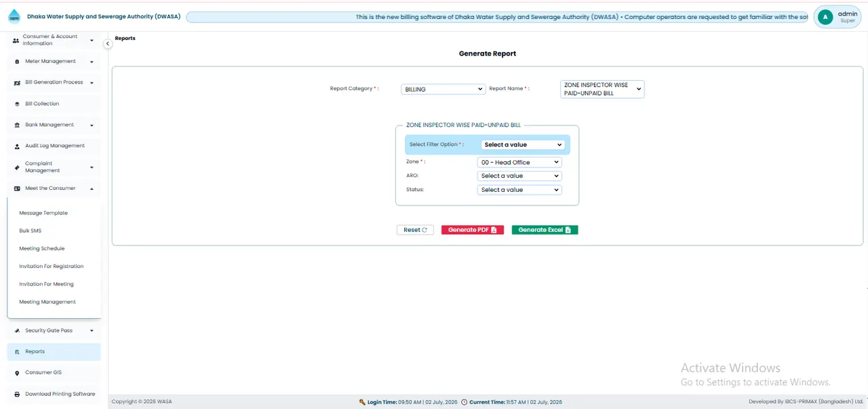Click the Complaint Management icon
The height and width of the screenshot is (409, 868).
(x=17, y=167)
